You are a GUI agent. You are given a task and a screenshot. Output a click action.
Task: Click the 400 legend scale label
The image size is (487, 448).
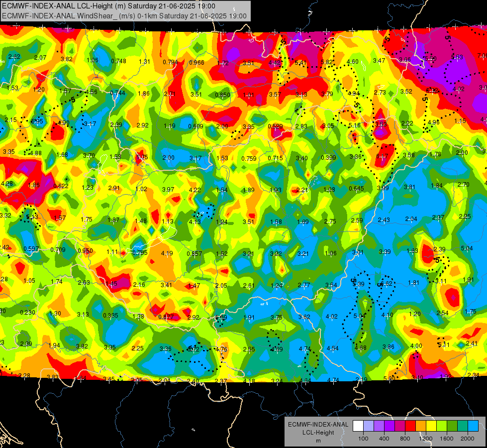384,439
